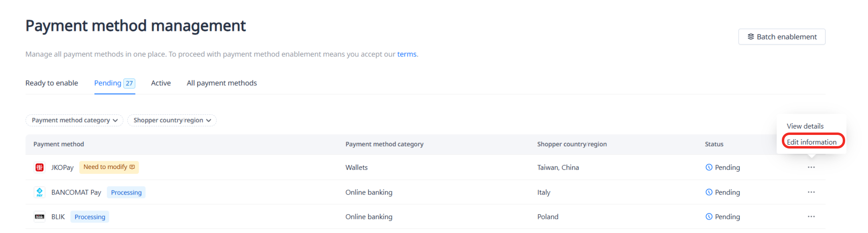Switch to the Active tab
The image size is (868, 233).
pyautogui.click(x=161, y=83)
